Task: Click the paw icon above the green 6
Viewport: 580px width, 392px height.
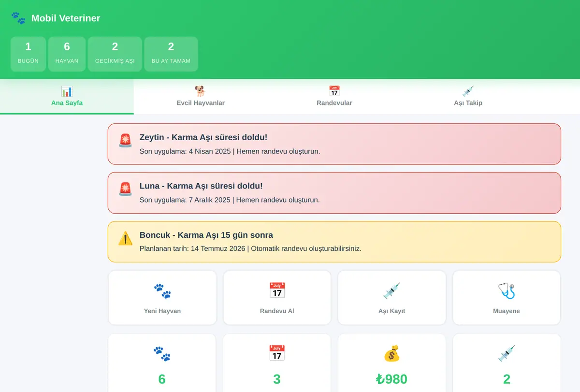Action: 162,354
